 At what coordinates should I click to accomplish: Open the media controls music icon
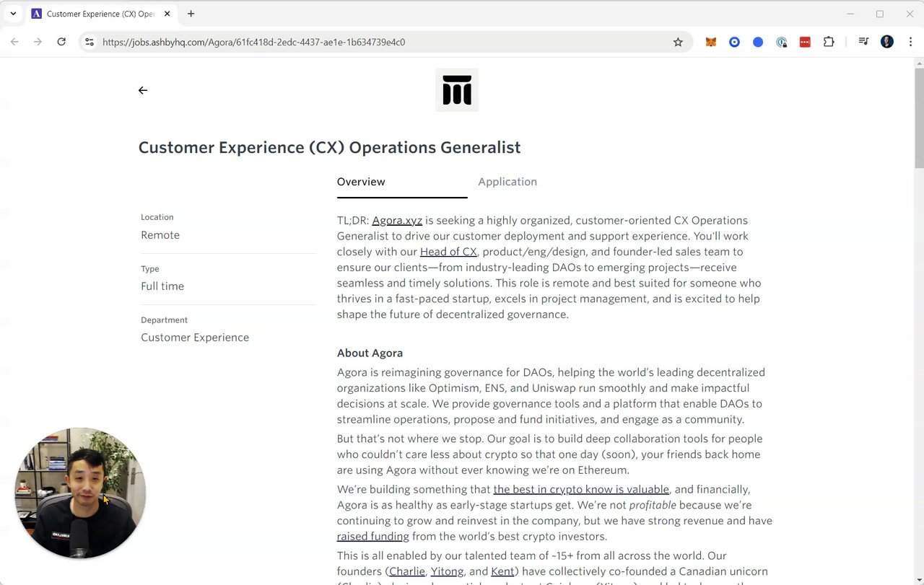coord(863,42)
